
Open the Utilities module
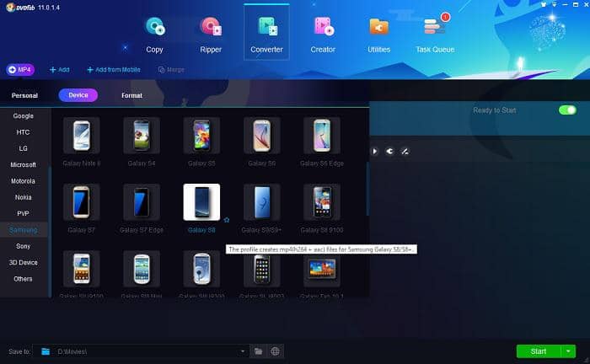378,35
